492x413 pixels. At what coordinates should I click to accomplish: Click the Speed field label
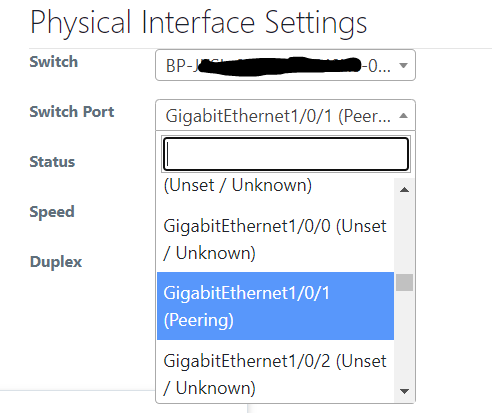point(52,212)
